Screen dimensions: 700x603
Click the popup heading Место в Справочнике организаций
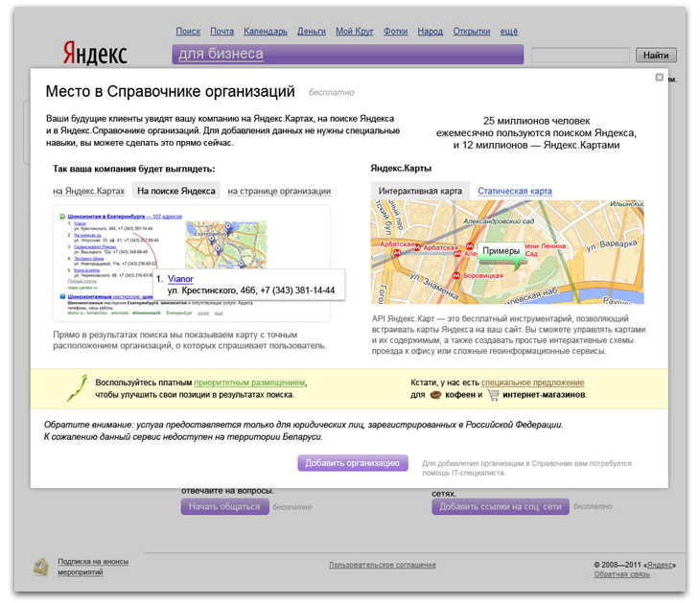click(170, 91)
